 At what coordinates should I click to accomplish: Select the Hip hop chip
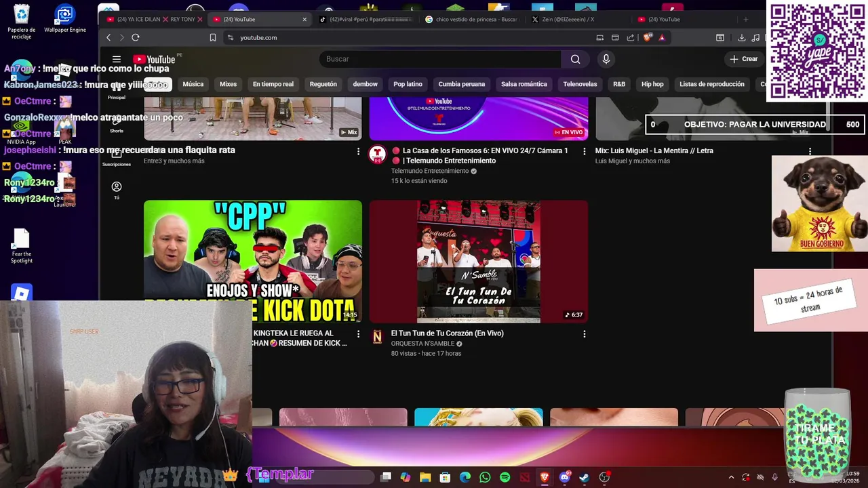point(652,84)
